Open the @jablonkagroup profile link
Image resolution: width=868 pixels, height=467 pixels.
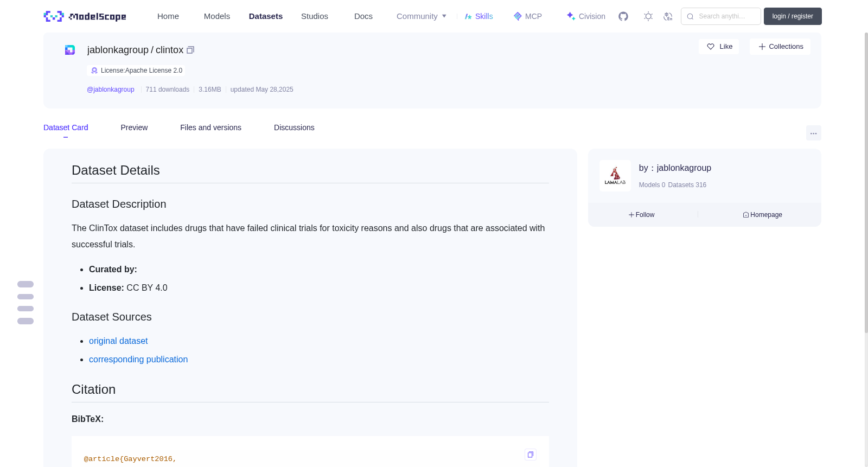point(111,89)
